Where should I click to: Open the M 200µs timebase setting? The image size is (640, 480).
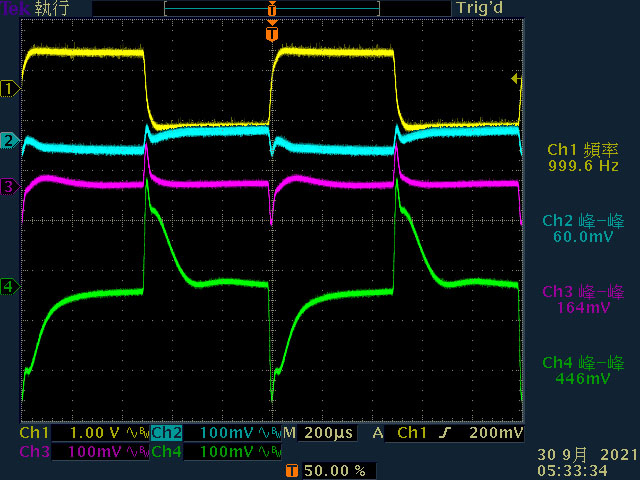pos(320,433)
